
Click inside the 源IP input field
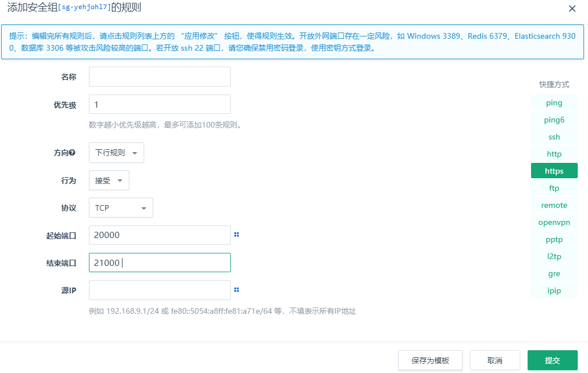tap(159, 290)
